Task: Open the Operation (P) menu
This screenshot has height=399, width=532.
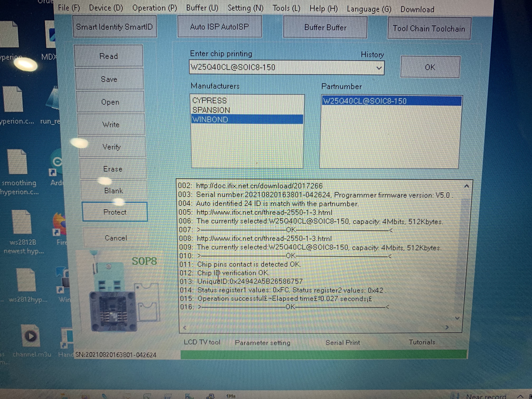Action: tap(154, 8)
